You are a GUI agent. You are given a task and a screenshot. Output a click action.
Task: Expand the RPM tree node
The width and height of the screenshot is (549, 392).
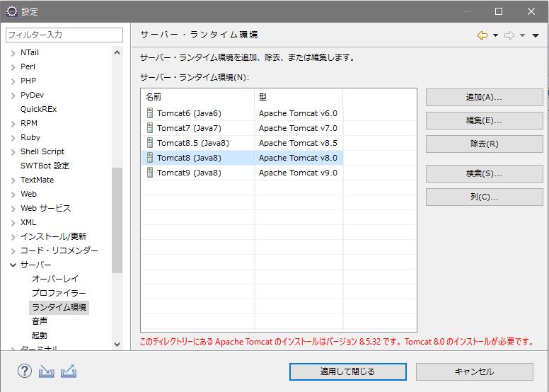[13, 124]
